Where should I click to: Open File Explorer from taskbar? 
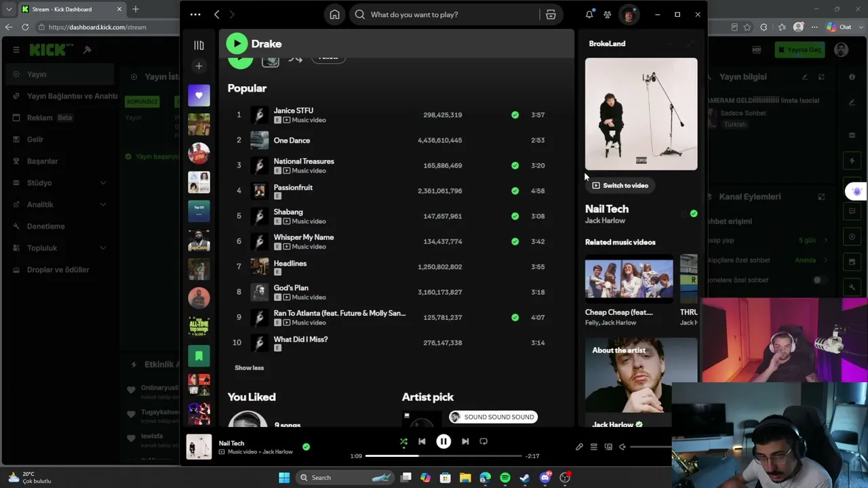[465, 478]
